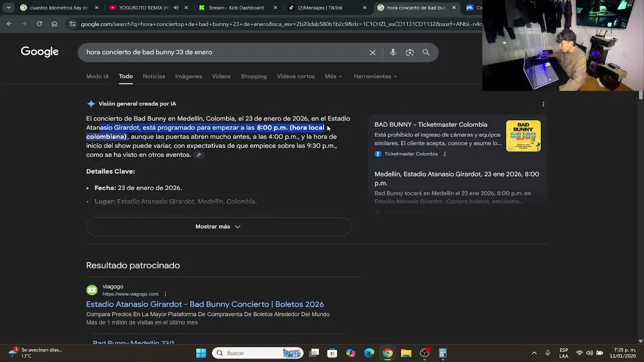Click the Chrome back arrow
The image size is (644, 362).
coord(9,24)
